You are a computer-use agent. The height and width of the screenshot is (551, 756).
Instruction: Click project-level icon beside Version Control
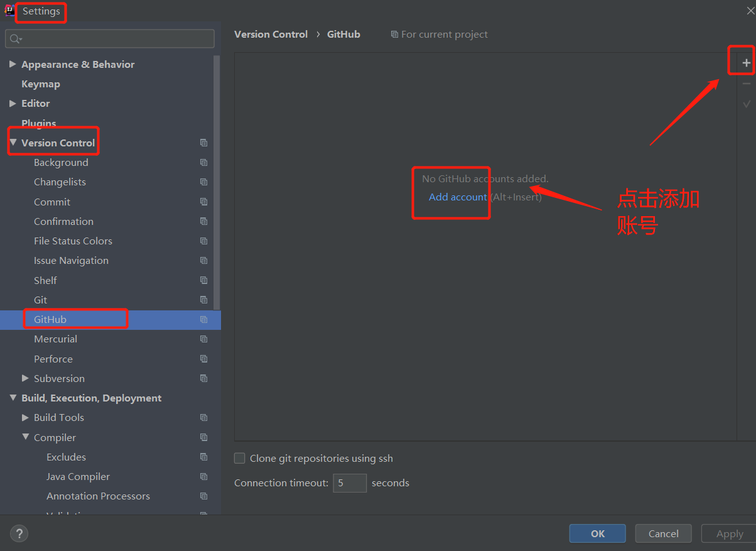tap(203, 143)
